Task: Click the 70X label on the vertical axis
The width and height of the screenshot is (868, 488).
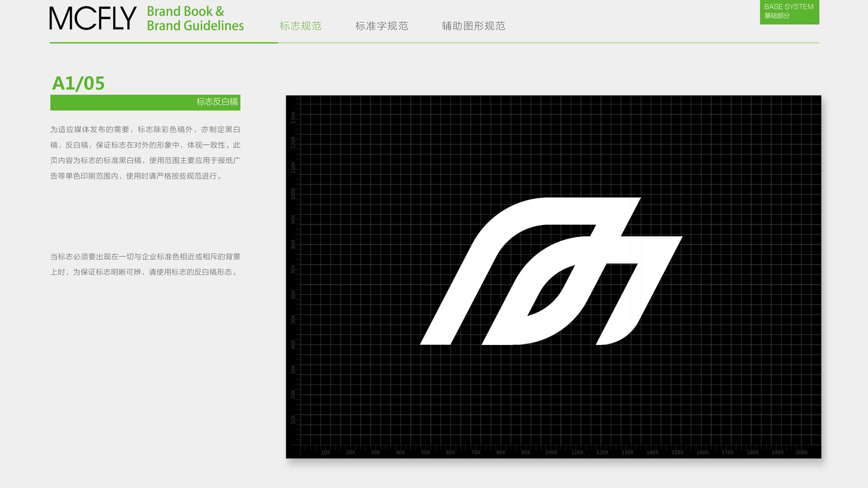Action: tap(293, 269)
